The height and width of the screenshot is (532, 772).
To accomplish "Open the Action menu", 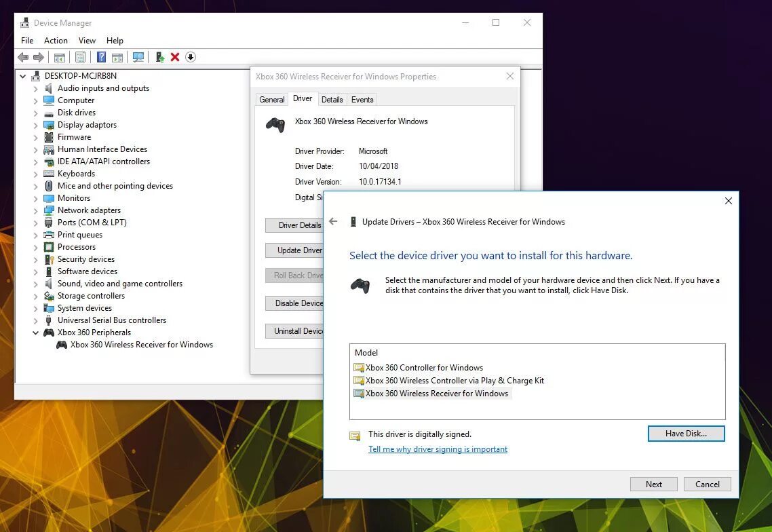I will click(x=56, y=41).
